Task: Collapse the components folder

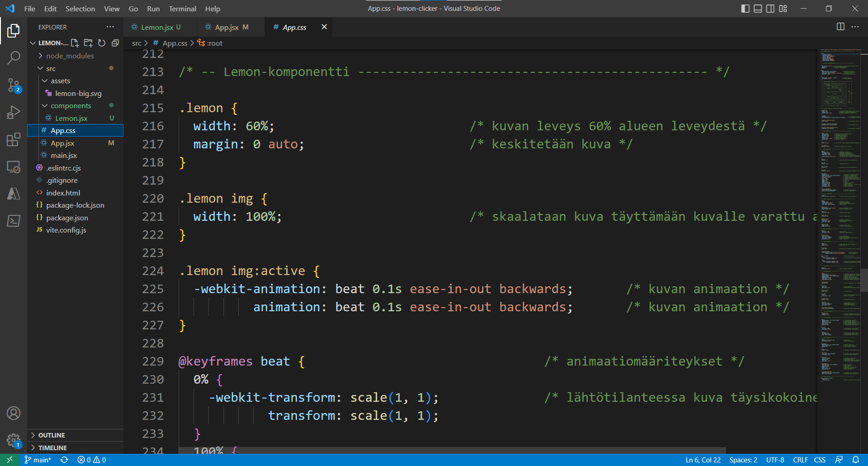Action: point(45,105)
